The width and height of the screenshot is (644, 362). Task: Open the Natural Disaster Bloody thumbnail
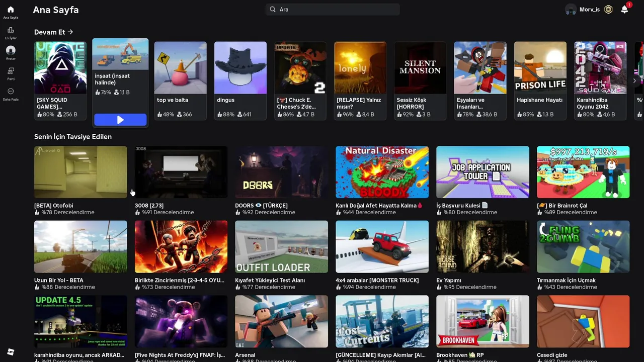pos(382,172)
